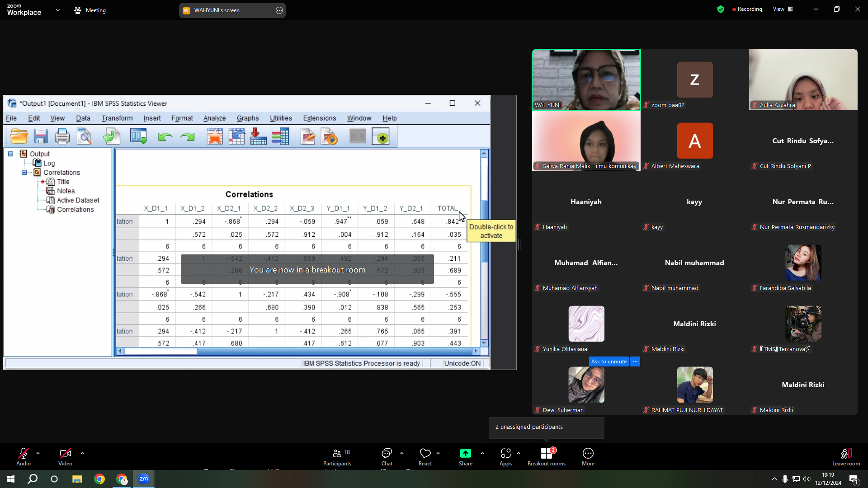Expand audio settings caret
The image size is (868, 488).
click(38, 453)
